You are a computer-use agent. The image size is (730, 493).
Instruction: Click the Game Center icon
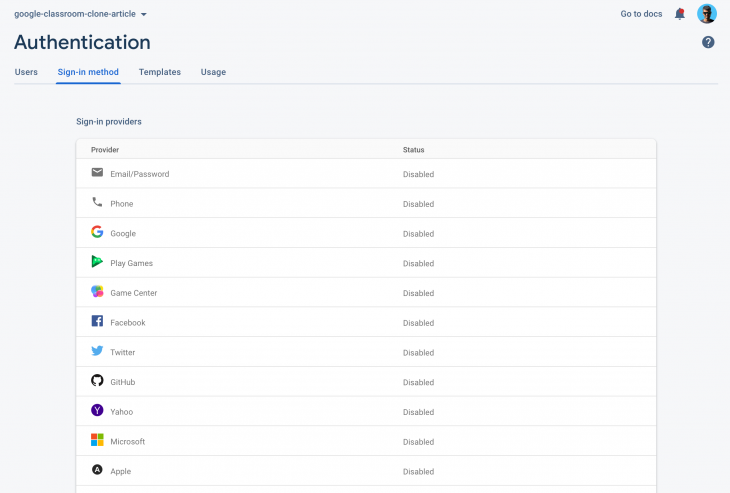pos(97,291)
